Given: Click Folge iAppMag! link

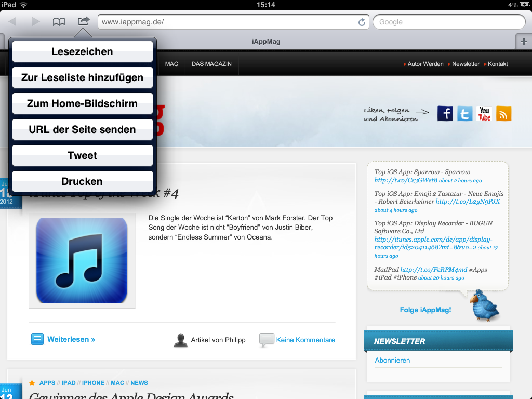Looking at the screenshot, I should (425, 310).
